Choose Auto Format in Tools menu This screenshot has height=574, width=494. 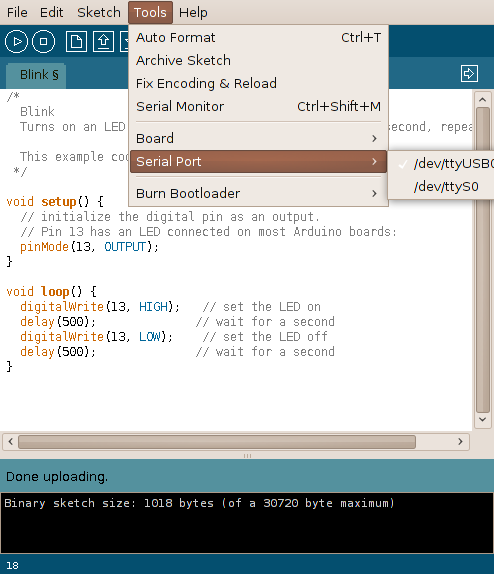pyautogui.click(x=259, y=37)
